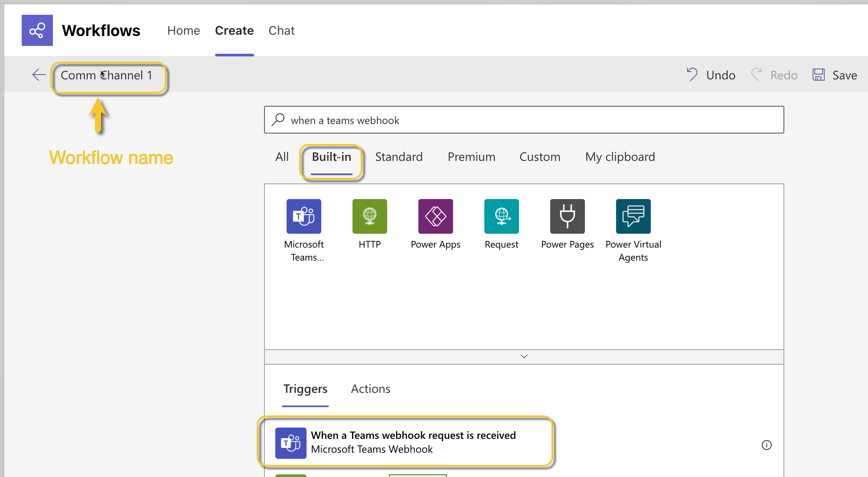Click the connector search box
The width and height of the screenshot is (868, 477).
[524, 120]
